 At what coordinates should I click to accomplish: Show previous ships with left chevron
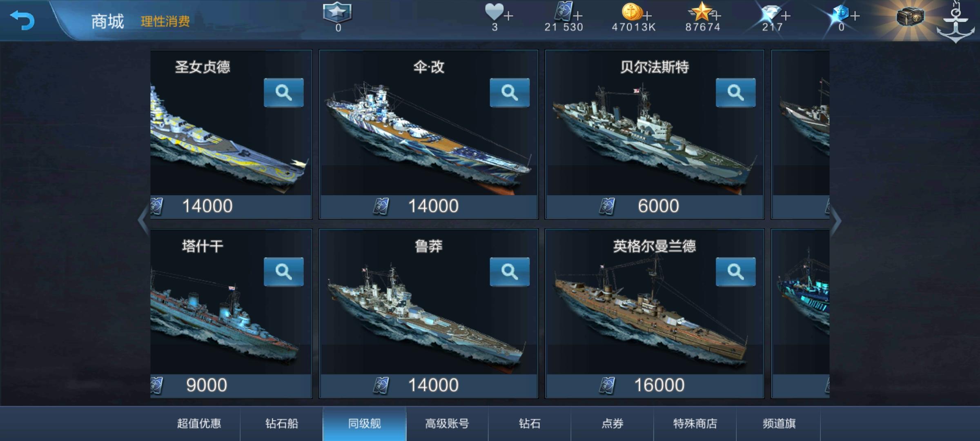pos(143,221)
